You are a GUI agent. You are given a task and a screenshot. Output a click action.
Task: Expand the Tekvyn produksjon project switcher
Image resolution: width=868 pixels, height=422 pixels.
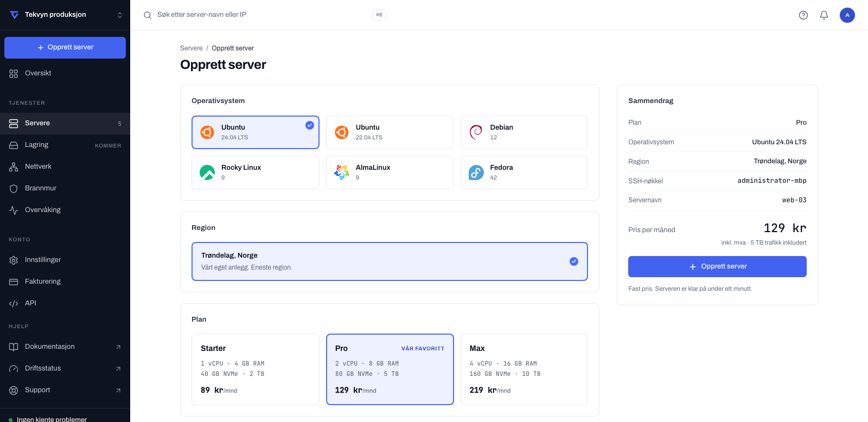65,15
